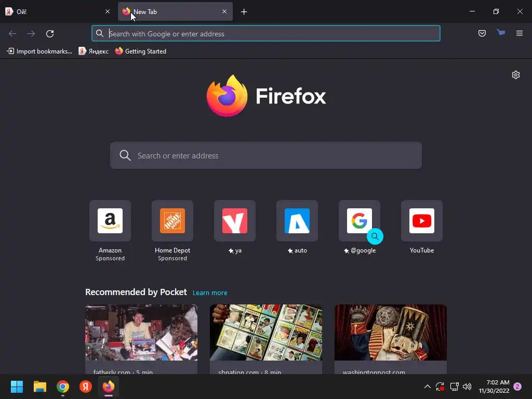Open the sbnation.com baseball cards story

[x=266, y=332]
